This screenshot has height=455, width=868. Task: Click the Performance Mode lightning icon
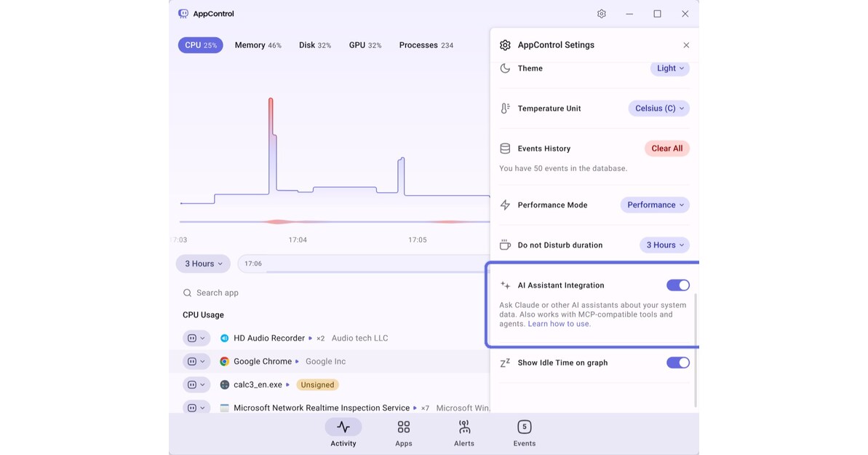click(x=505, y=205)
